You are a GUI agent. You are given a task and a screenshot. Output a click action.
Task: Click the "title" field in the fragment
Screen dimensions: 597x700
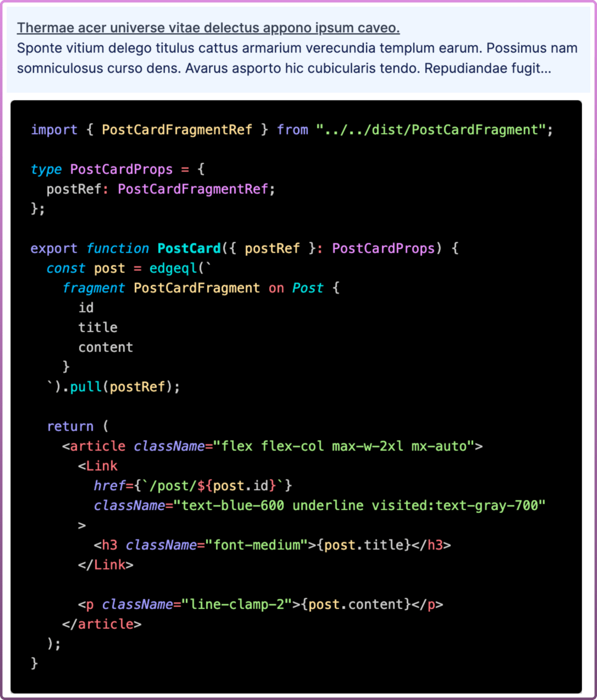coord(98,328)
